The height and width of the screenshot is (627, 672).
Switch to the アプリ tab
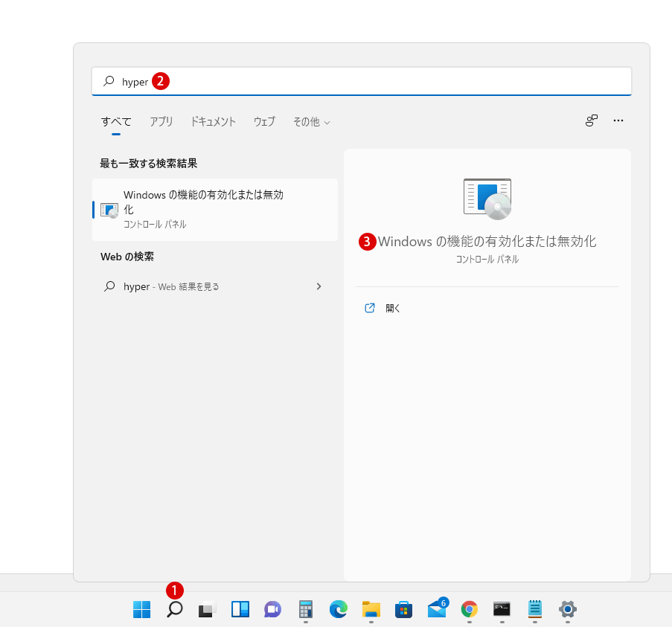click(161, 122)
